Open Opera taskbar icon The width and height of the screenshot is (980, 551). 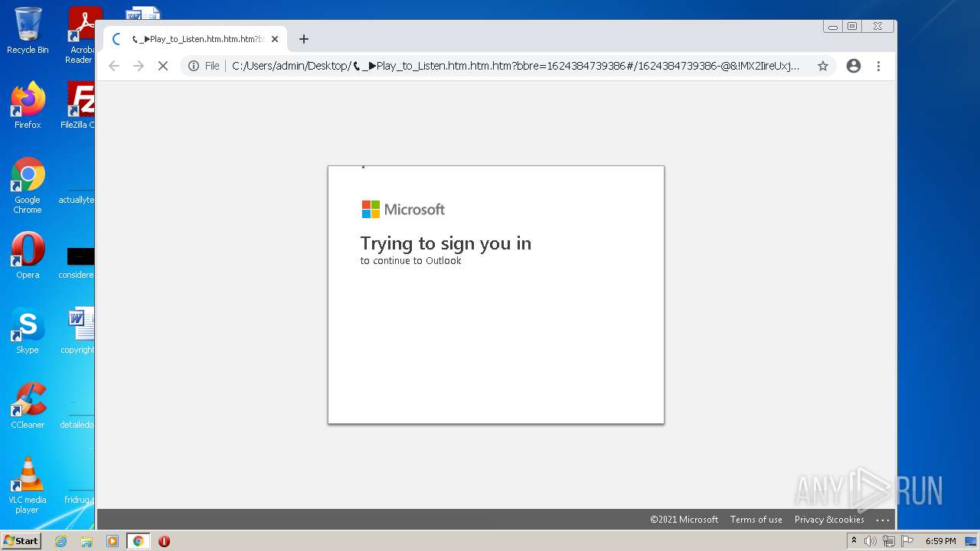[x=164, y=541]
